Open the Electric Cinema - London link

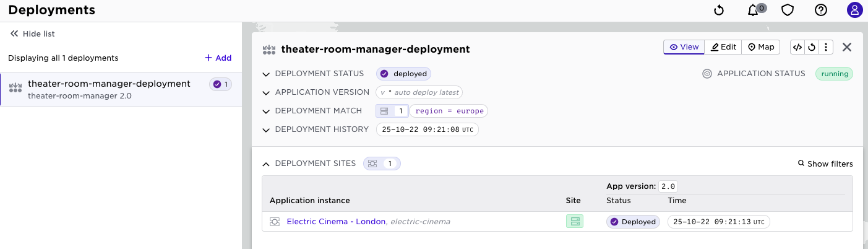pyautogui.click(x=336, y=222)
